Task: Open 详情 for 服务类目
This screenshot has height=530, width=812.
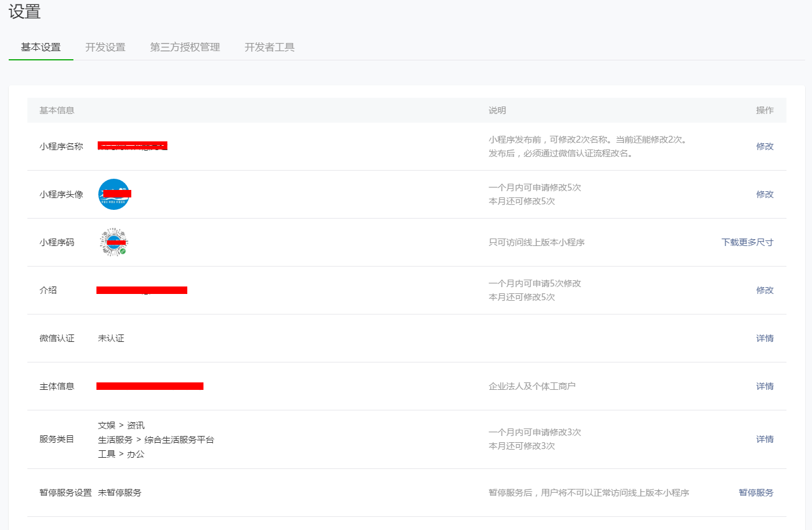Action: [765, 439]
